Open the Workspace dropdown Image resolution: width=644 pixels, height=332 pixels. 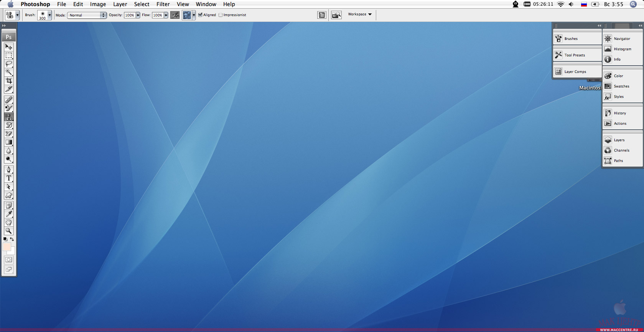click(x=360, y=14)
